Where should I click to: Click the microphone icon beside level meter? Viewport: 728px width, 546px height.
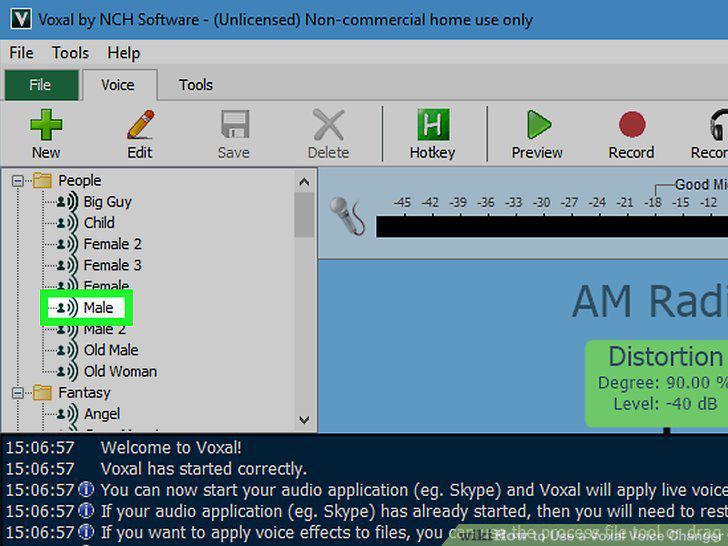pyautogui.click(x=347, y=216)
